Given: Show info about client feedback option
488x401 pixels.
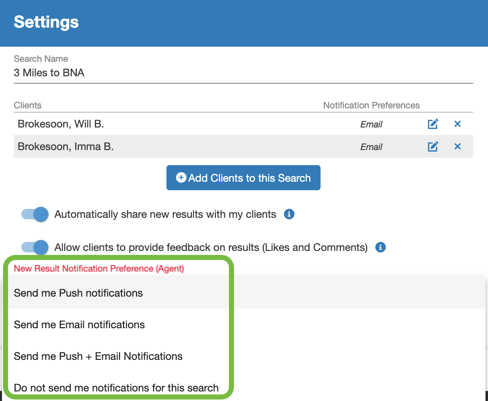Looking at the screenshot, I should [380, 247].
